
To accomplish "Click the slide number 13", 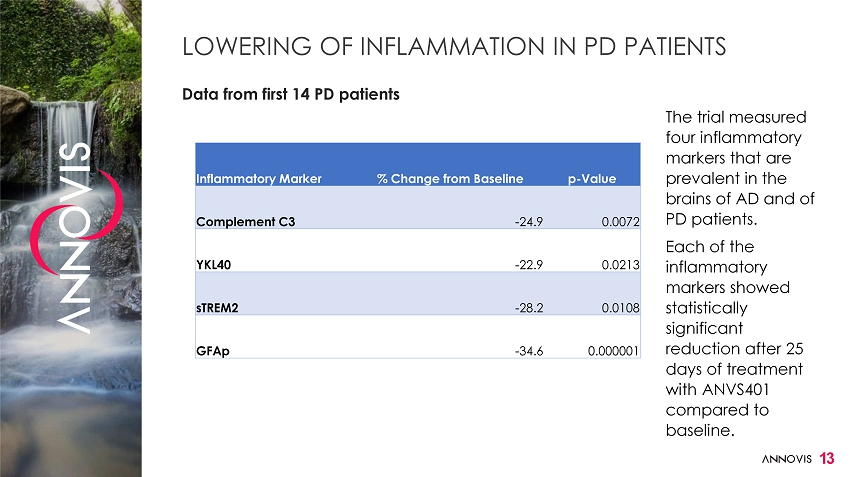I will tap(827, 458).
